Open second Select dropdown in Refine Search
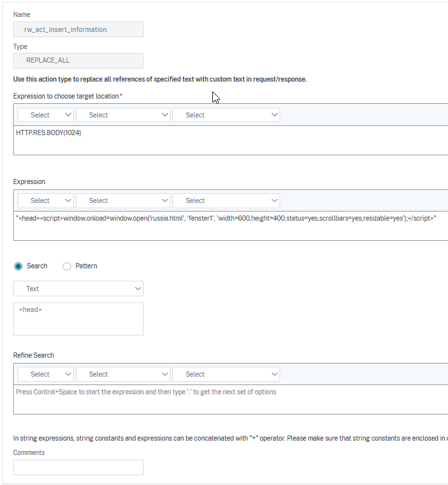This screenshot has width=448, height=485. [123, 374]
